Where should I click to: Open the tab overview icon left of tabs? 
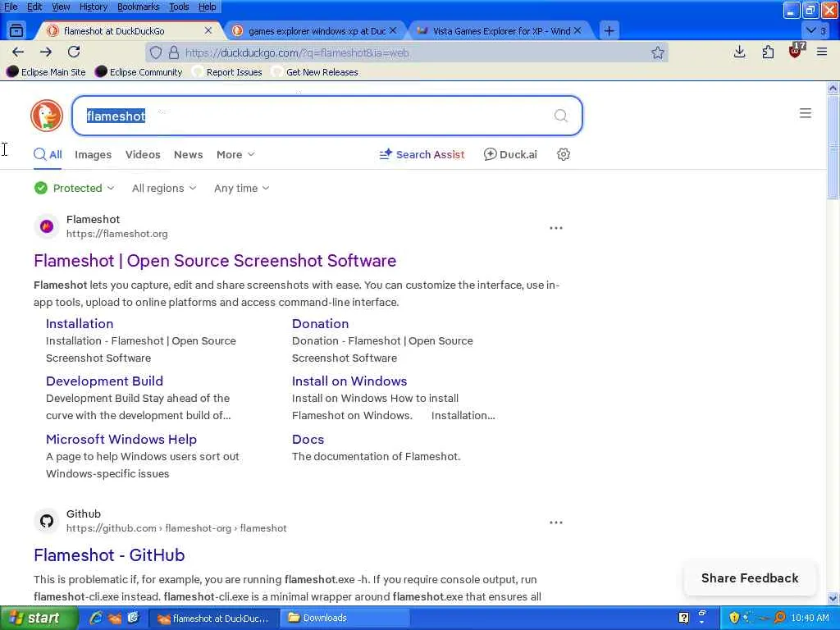pyautogui.click(x=16, y=30)
